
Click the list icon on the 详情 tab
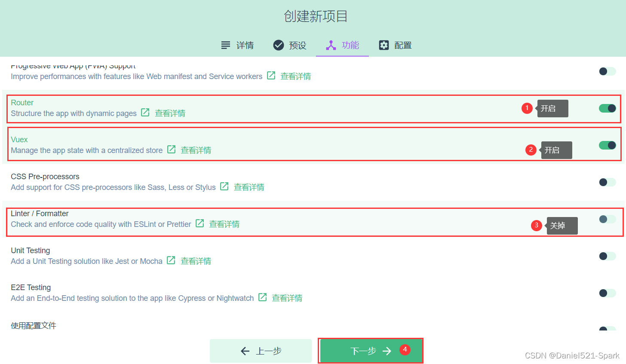click(225, 45)
